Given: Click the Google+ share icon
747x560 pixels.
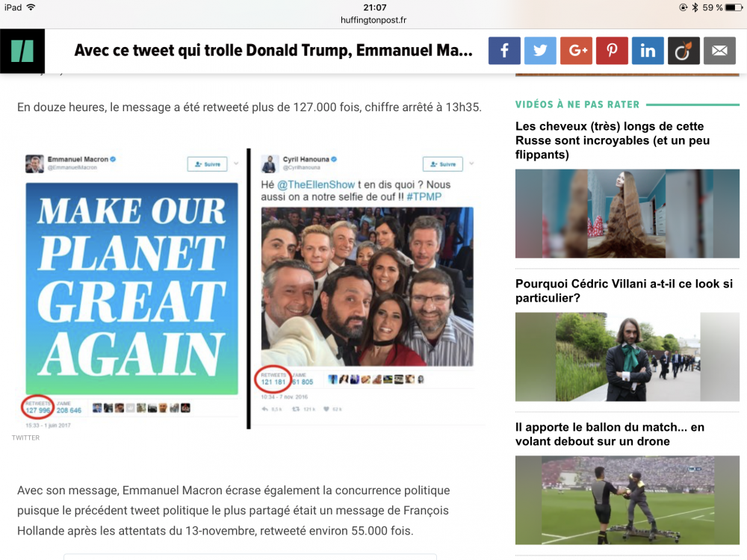Looking at the screenshot, I should pyautogui.click(x=576, y=51).
